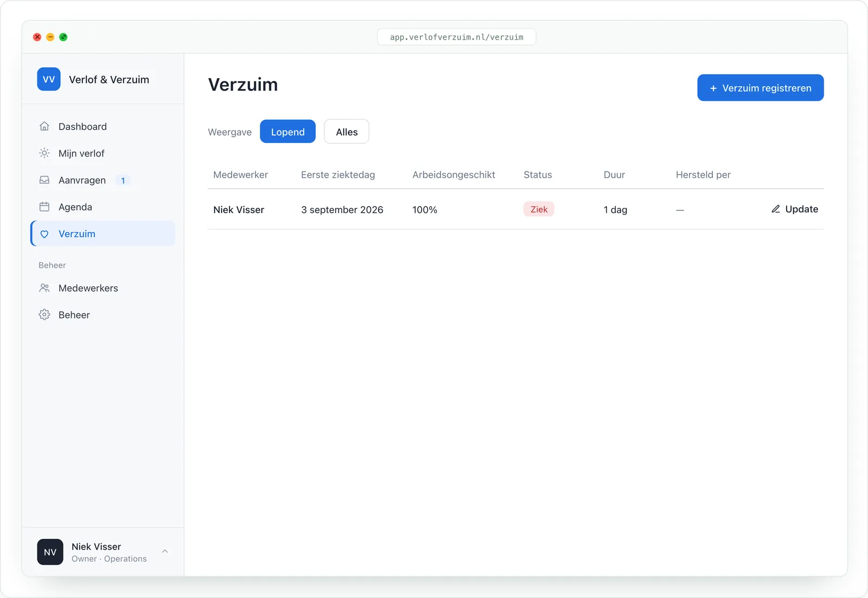The image size is (868, 598).
Task: Open Beheer settings page
Action: tap(103, 315)
